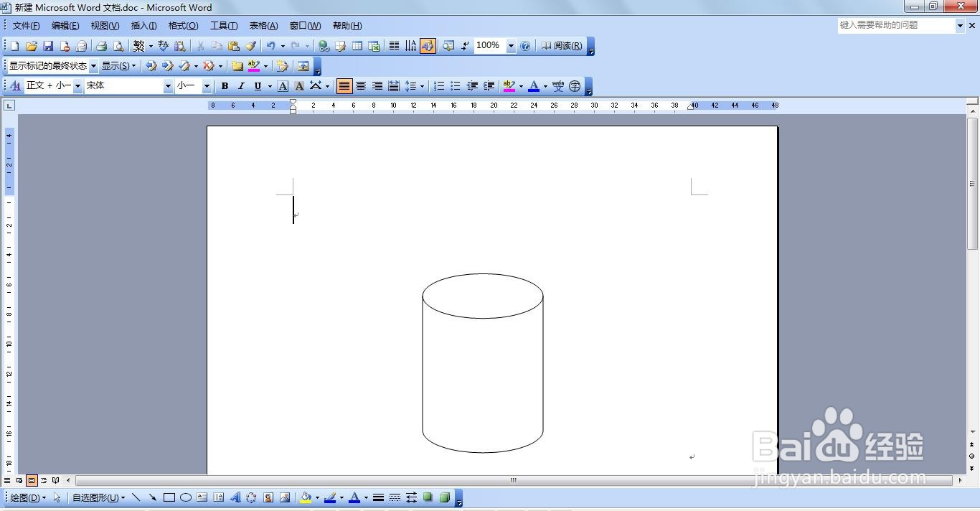Image resolution: width=980 pixels, height=511 pixels.
Task: Open Print Preview from the standard toolbar
Action: [118, 46]
